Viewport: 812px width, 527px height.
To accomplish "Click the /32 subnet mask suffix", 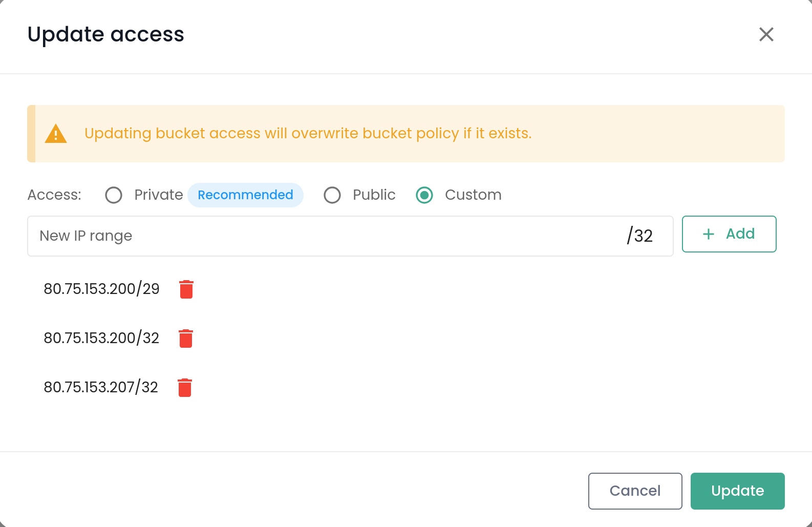I will coord(640,236).
